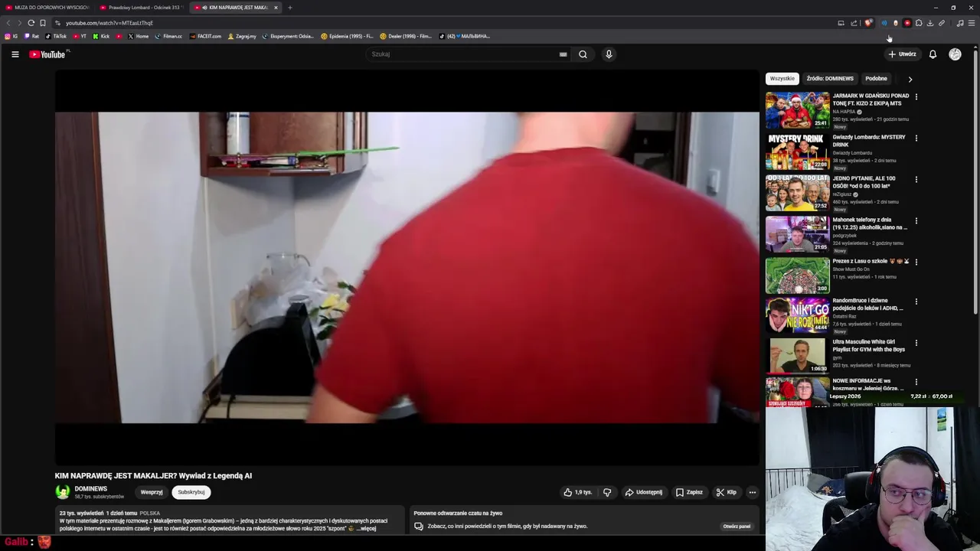Click the Subskrybuj button
Image resolution: width=980 pixels, height=551 pixels.
191,492
